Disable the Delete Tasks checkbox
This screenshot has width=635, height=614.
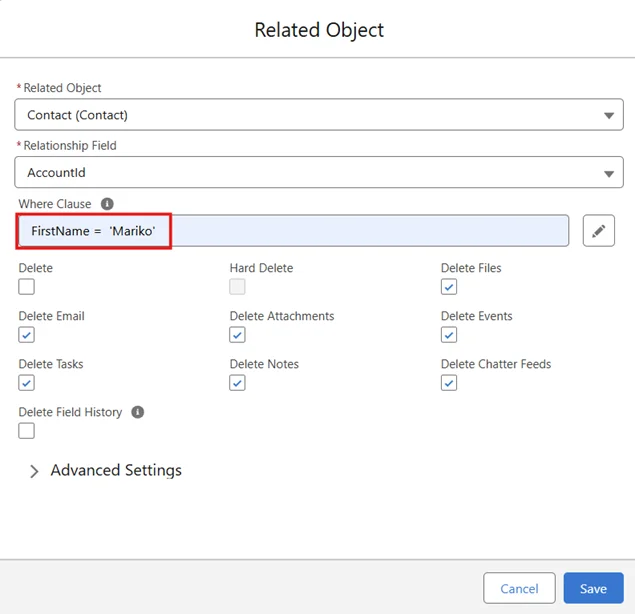[27, 383]
